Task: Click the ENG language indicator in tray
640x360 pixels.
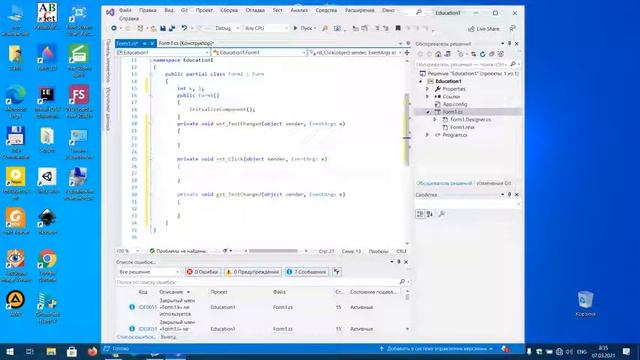Action: 582,352
